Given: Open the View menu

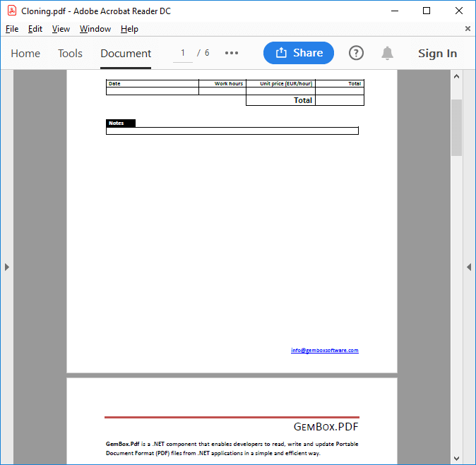Looking at the screenshot, I should tap(61, 29).
